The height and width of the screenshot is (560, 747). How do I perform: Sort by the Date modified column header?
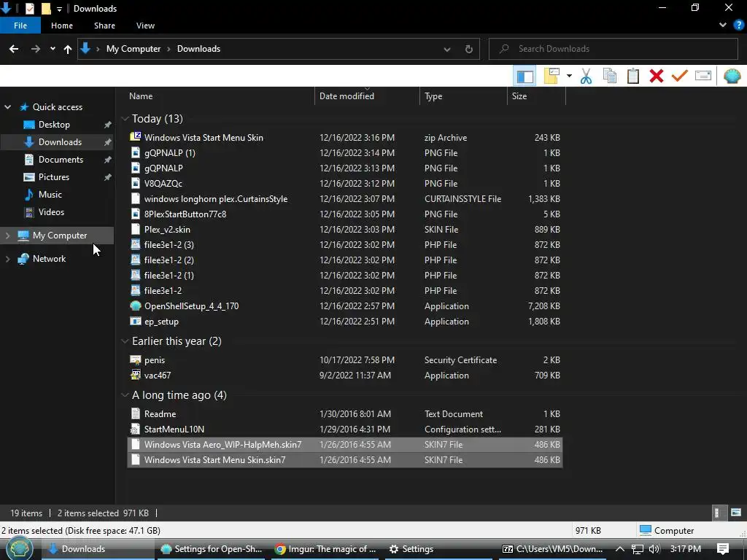pyautogui.click(x=347, y=96)
